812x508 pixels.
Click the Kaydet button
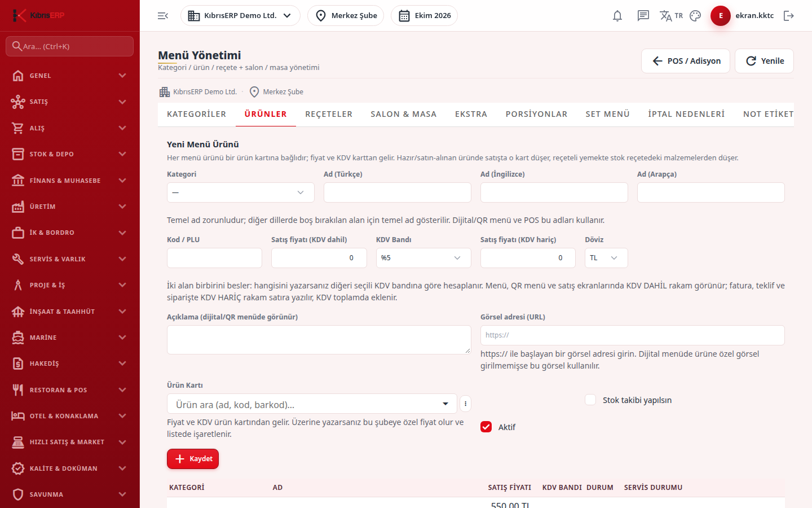pyautogui.click(x=193, y=459)
